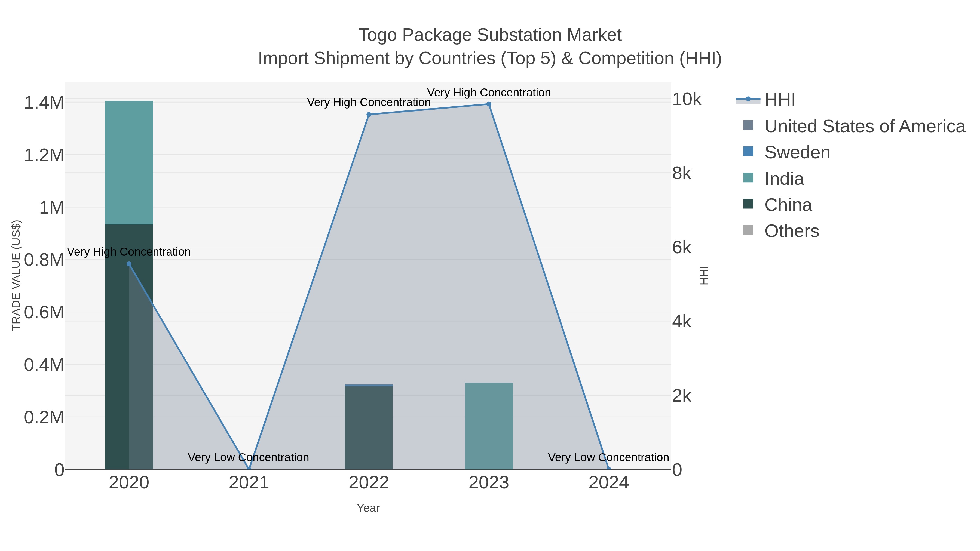Click the 0.8M trade value axis tick
980x551 pixels.
tap(44, 260)
